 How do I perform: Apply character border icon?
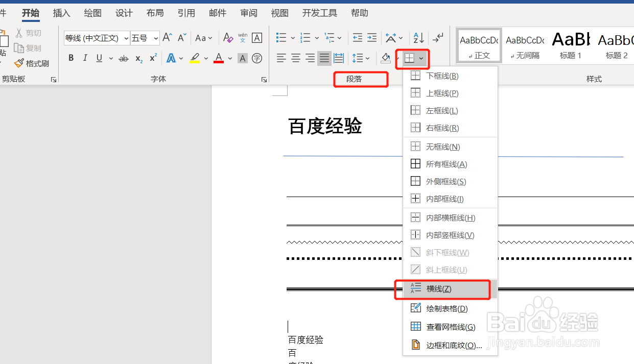pyautogui.click(x=257, y=38)
